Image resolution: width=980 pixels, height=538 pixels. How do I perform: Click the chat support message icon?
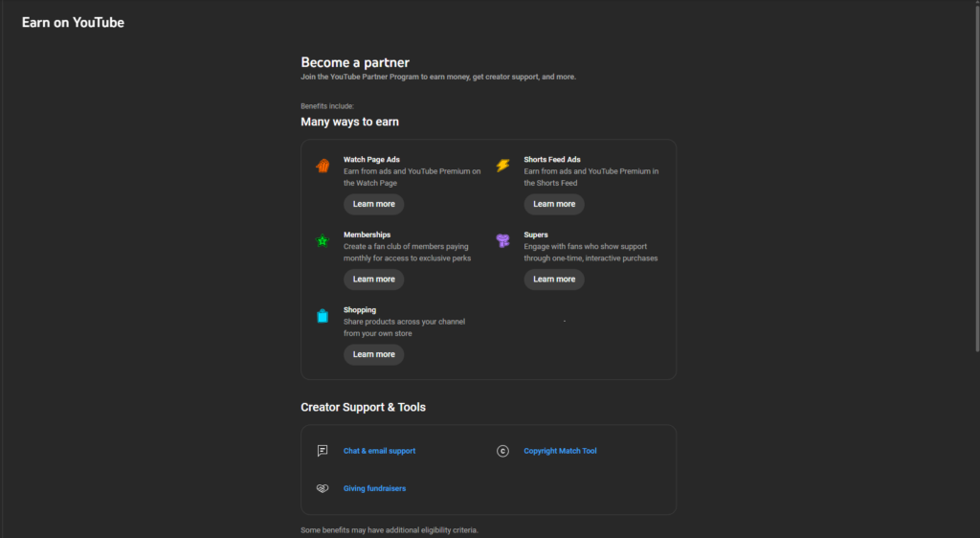tap(323, 451)
